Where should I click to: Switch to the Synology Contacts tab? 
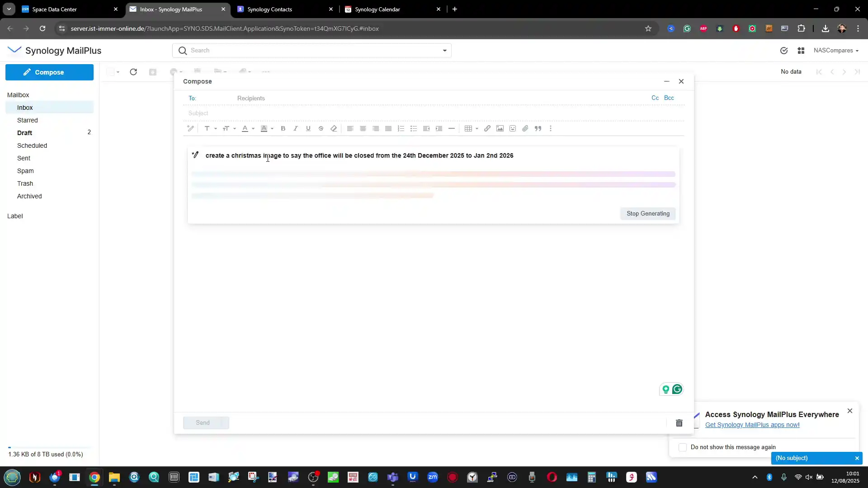pyautogui.click(x=285, y=9)
